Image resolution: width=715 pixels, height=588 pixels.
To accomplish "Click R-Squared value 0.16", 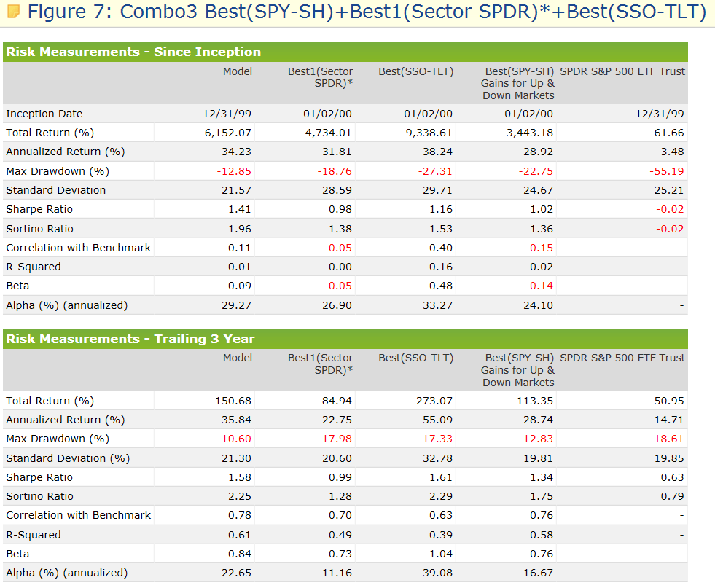I will (x=440, y=267).
